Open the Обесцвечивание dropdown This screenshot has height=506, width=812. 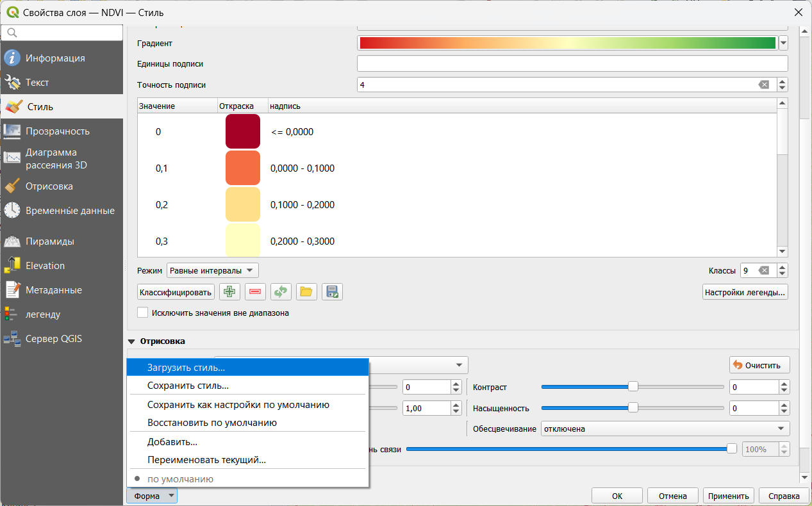click(x=665, y=428)
